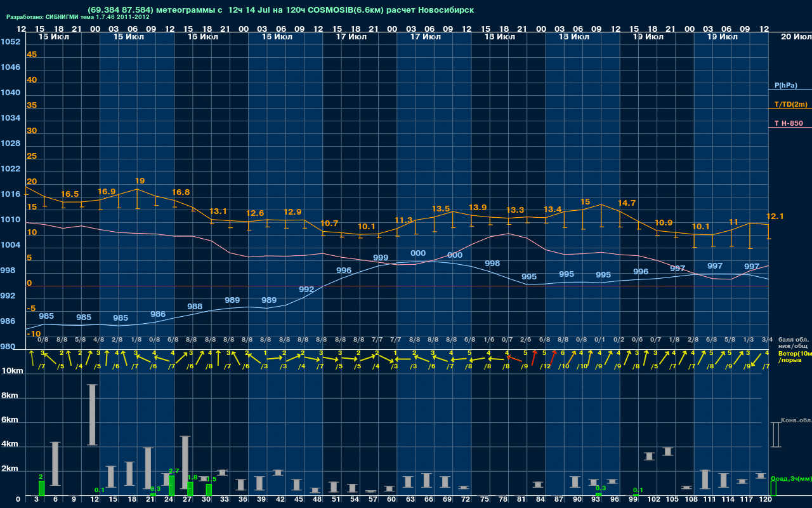The image size is (812, 508).
Task: Click temperature value '12.9'
Action: pos(292,212)
